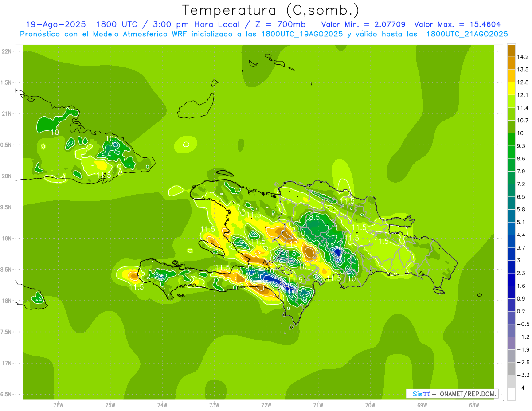Pick the dark blue swatch between 1.6 and 2.3
The width and height of the screenshot is (532, 411).
(511, 280)
